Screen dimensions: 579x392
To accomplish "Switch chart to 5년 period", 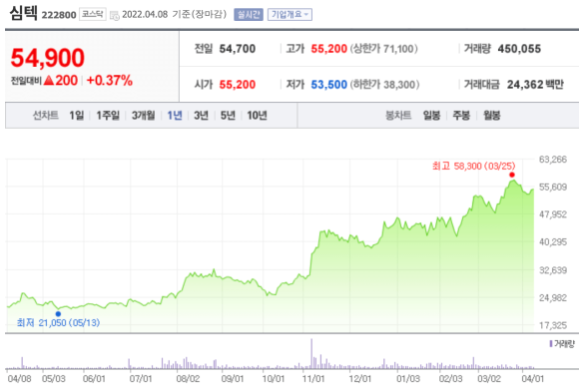I will (228, 116).
